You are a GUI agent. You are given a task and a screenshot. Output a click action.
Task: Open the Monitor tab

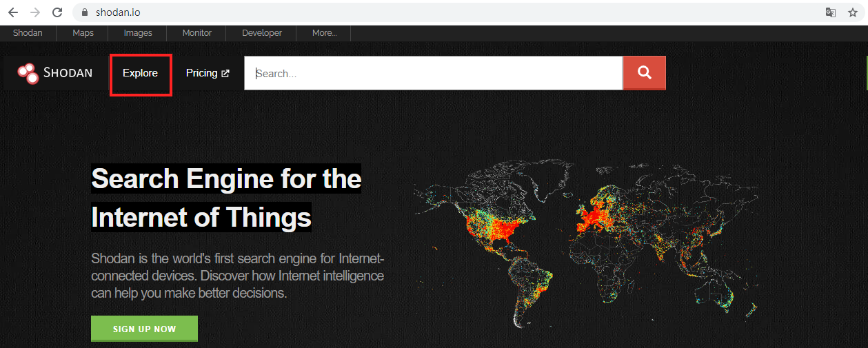(197, 33)
